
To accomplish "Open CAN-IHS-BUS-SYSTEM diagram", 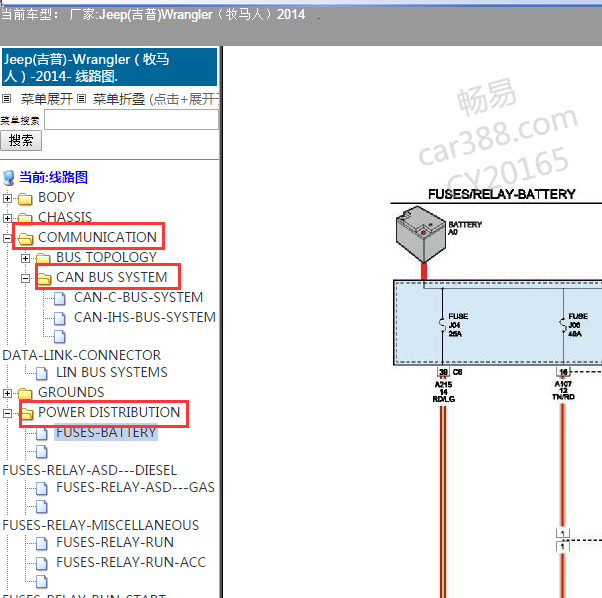I will pos(145,317).
